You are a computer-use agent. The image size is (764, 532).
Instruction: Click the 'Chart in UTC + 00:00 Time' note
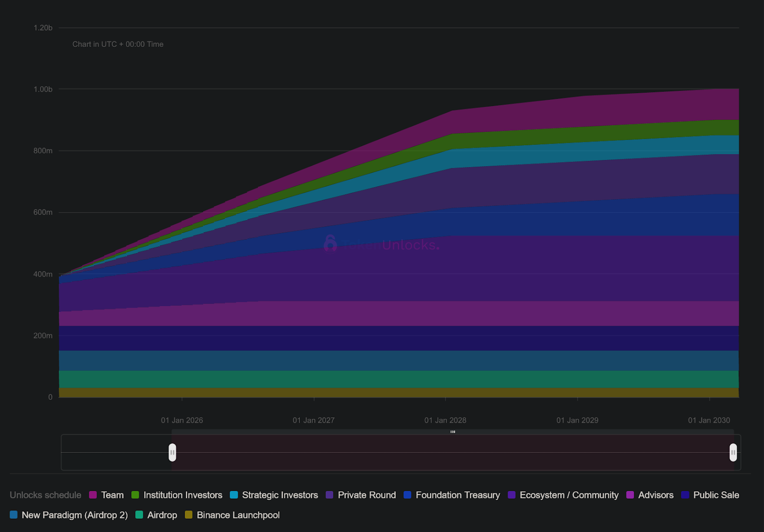[x=118, y=44]
